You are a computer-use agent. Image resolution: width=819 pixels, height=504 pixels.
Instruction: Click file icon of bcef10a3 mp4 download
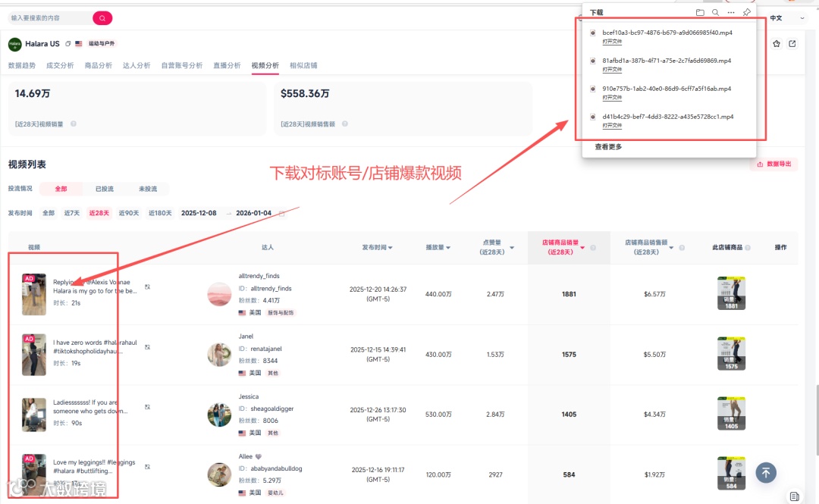[593, 33]
